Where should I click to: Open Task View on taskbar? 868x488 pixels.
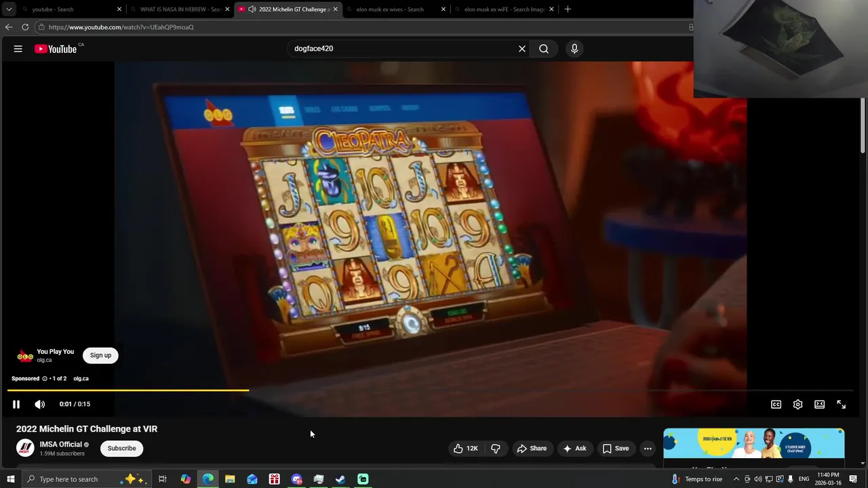pyautogui.click(x=163, y=479)
